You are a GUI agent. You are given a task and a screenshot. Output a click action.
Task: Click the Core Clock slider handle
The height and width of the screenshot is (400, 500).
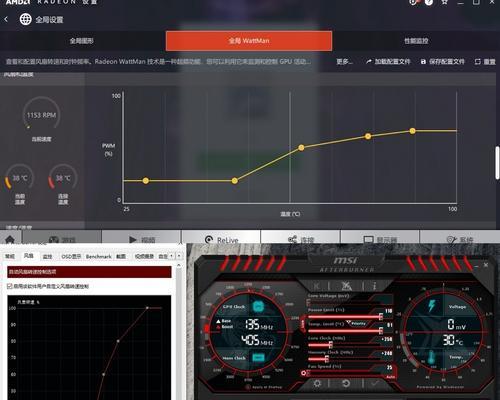(331, 345)
